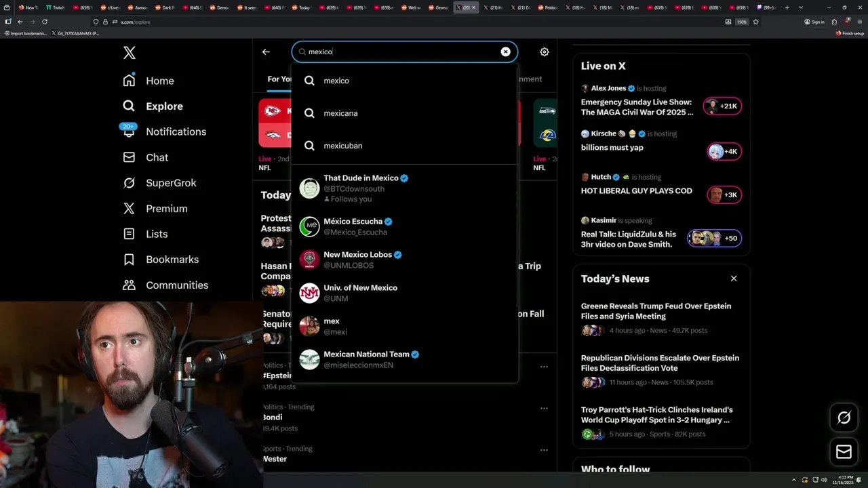This screenshot has width=868, height=488.
Task: Open Chat from the sidebar
Action: tap(145, 157)
